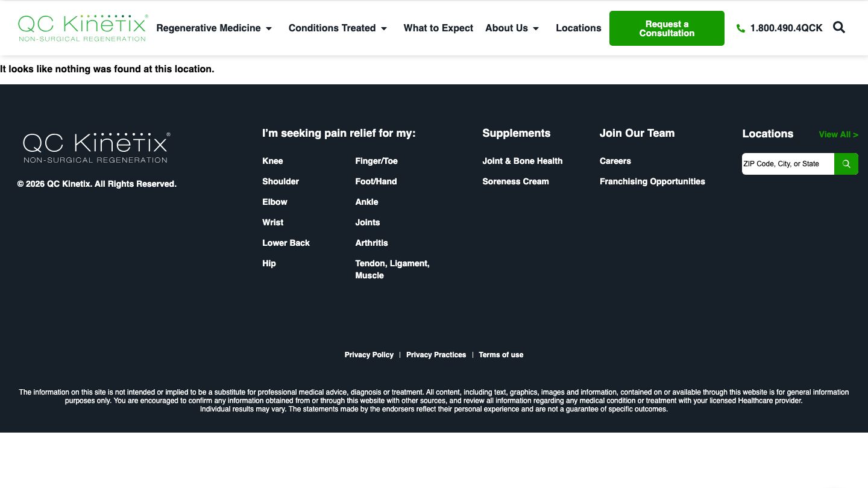868x488 pixels.
Task: Open the Terms of use link
Action: (501, 355)
